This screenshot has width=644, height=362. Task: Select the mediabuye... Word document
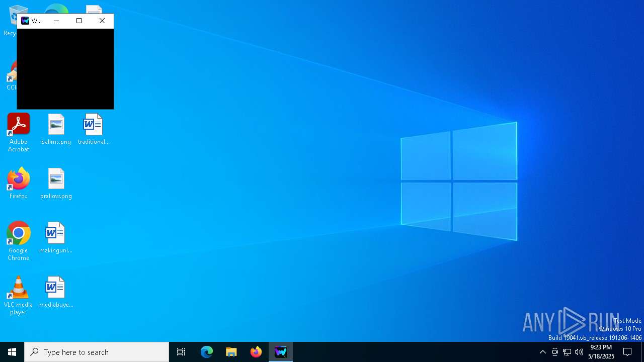tap(56, 292)
